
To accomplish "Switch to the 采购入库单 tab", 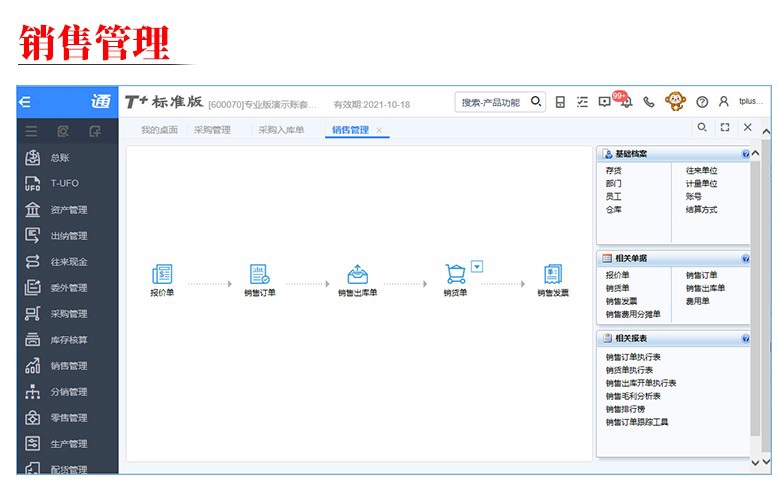I will (x=281, y=130).
